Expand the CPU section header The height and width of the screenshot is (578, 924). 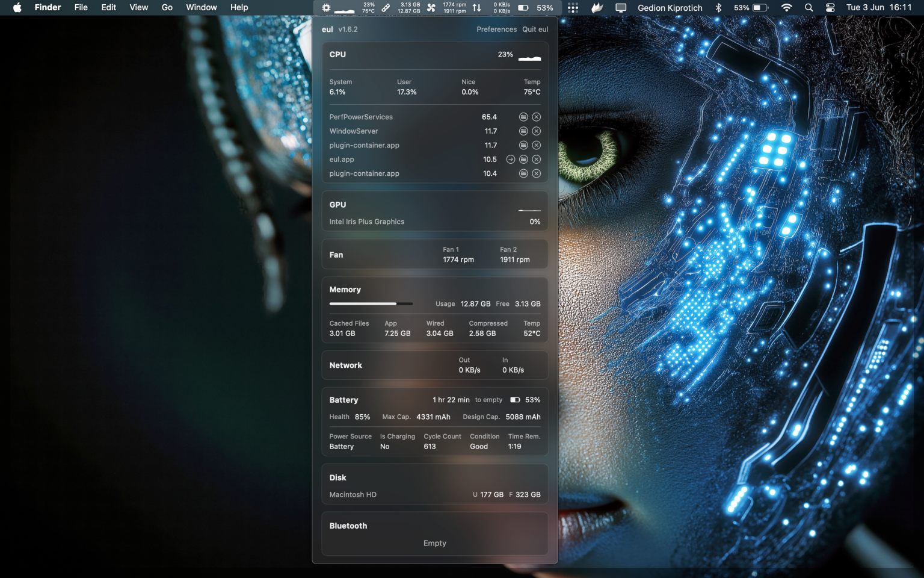(337, 54)
